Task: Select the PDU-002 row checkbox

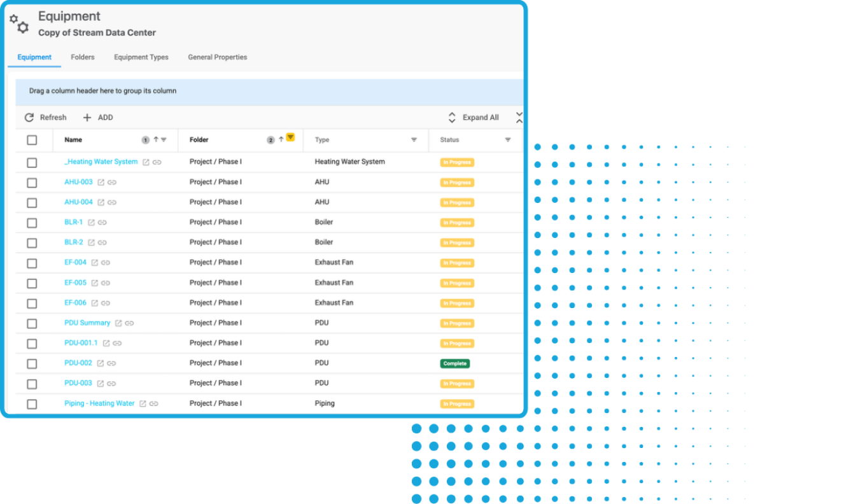Action: coord(32,364)
